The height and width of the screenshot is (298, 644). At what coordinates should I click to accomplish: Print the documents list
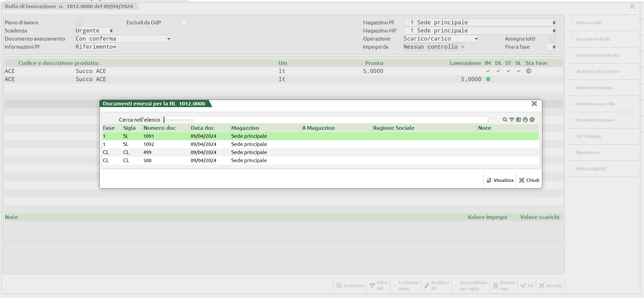[525, 120]
